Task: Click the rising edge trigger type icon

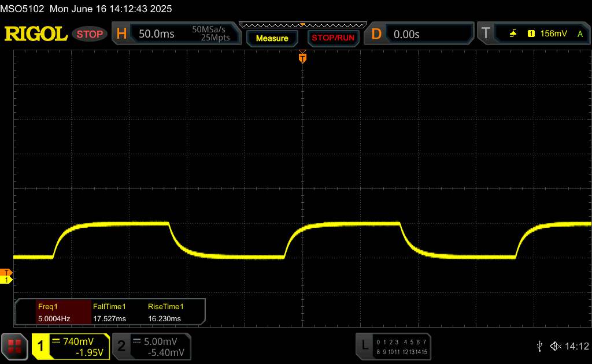Action: tap(513, 34)
